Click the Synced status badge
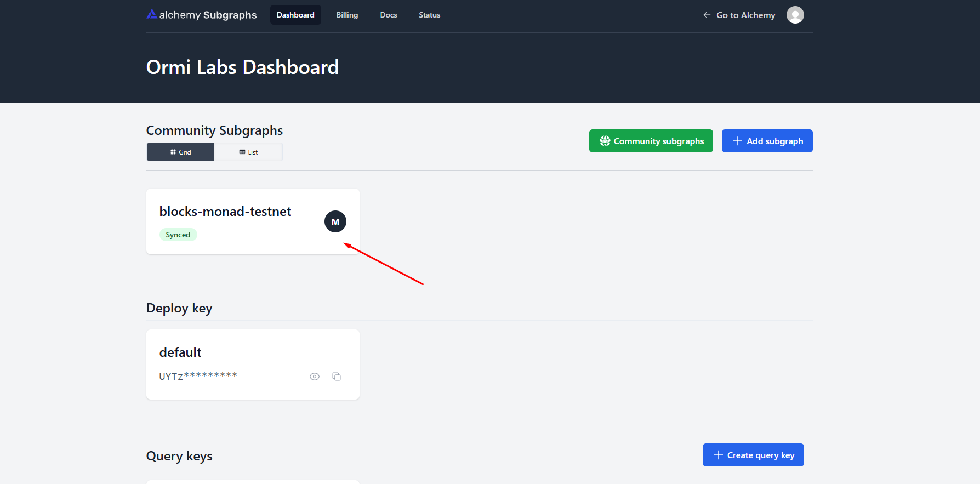The width and height of the screenshot is (980, 484). point(178,235)
